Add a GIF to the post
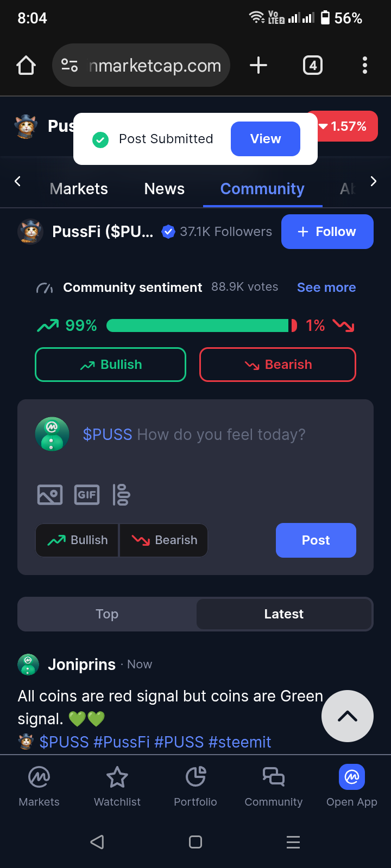Viewport: 391px width, 868px height. (x=87, y=495)
